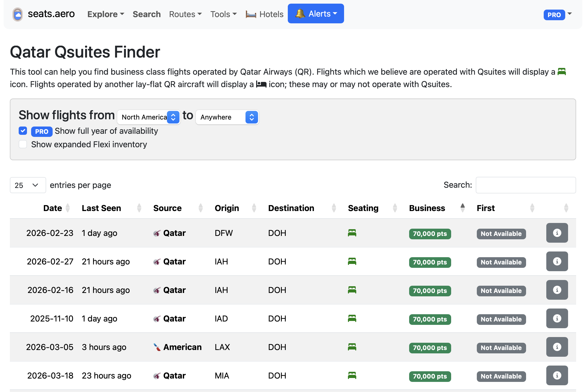Click the date 2026-02-23
Image resolution: width=587 pixels, height=392 pixels.
[50, 233]
